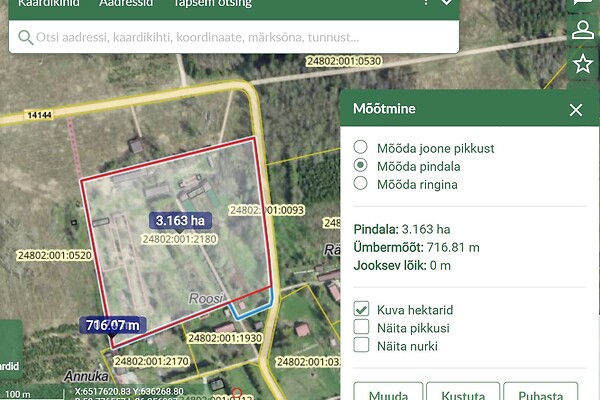Collapse the search panel chevron

pyautogui.click(x=446, y=4)
